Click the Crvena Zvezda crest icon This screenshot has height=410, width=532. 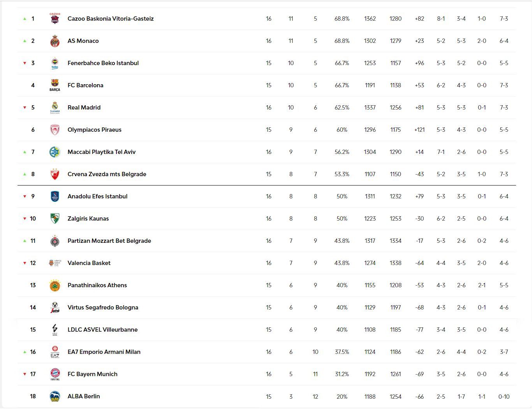[x=55, y=174]
